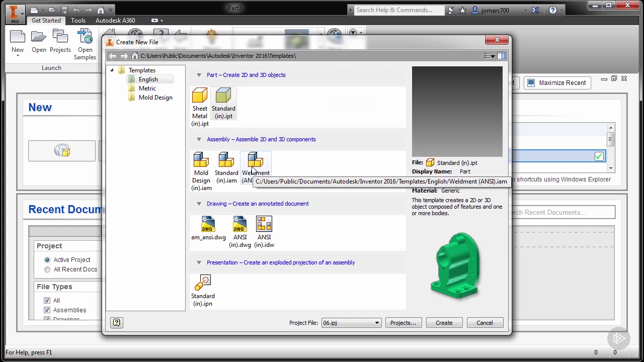644x362 pixels.
Task: Select the ANSI (in).dwg drawing template
Action: point(240,232)
